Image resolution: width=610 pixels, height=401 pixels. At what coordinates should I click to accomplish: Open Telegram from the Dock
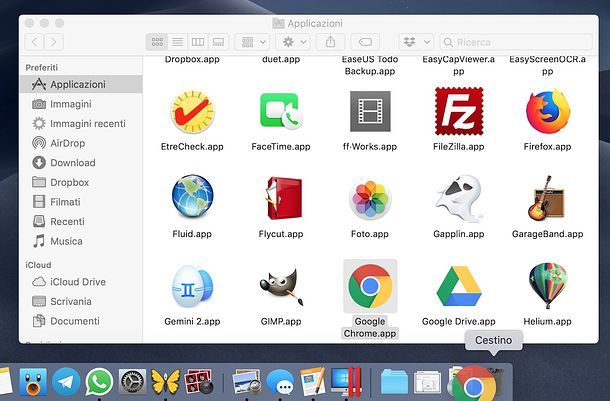(66, 382)
